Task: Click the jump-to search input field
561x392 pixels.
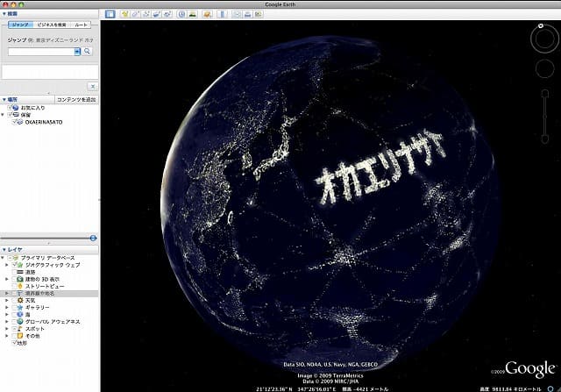Action: click(x=41, y=52)
